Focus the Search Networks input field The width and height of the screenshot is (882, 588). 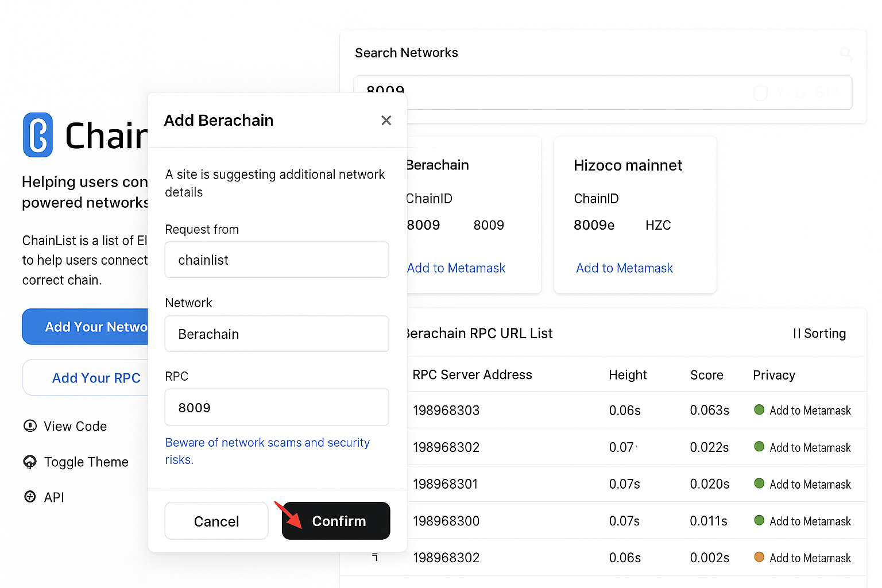click(x=603, y=92)
